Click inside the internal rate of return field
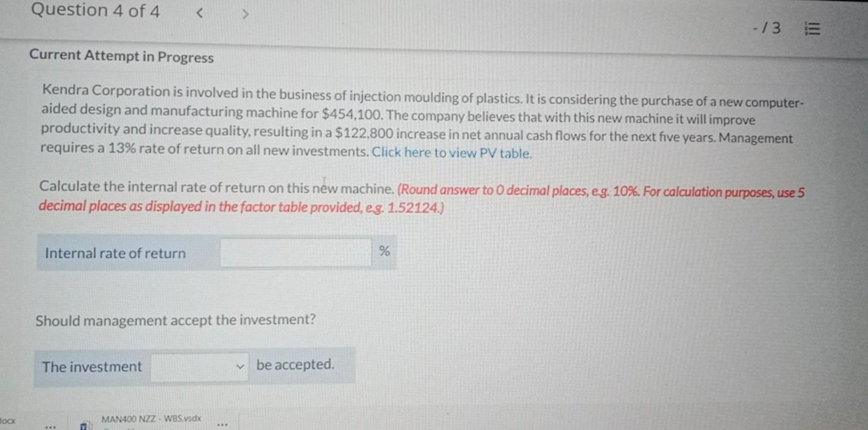The height and width of the screenshot is (430, 868). click(295, 251)
